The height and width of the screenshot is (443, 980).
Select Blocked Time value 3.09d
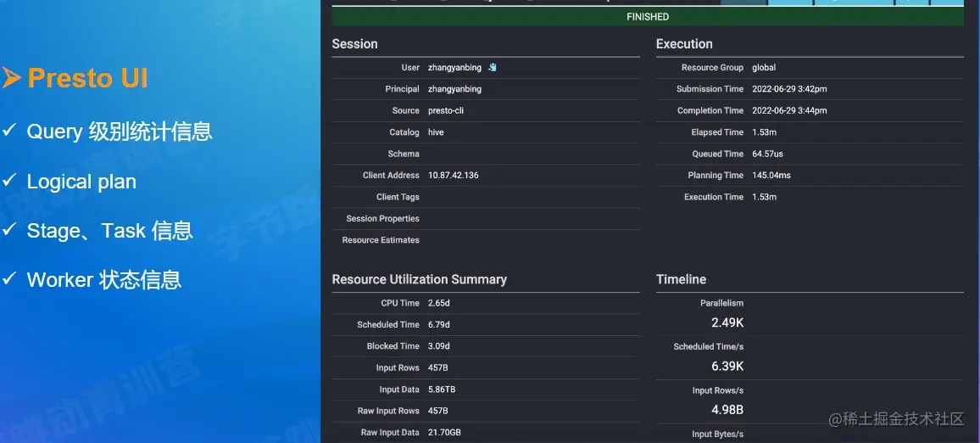point(439,346)
